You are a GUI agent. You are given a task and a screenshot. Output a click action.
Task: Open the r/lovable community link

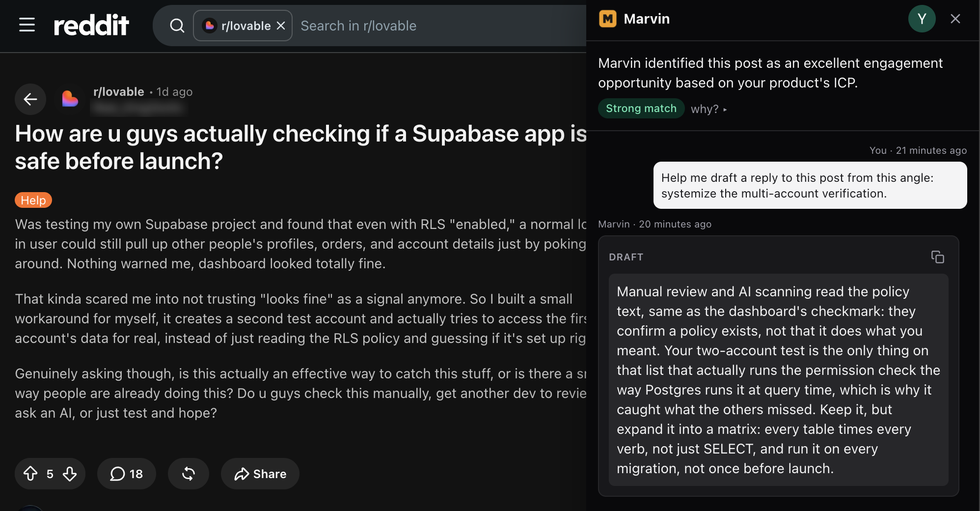pyautogui.click(x=119, y=92)
